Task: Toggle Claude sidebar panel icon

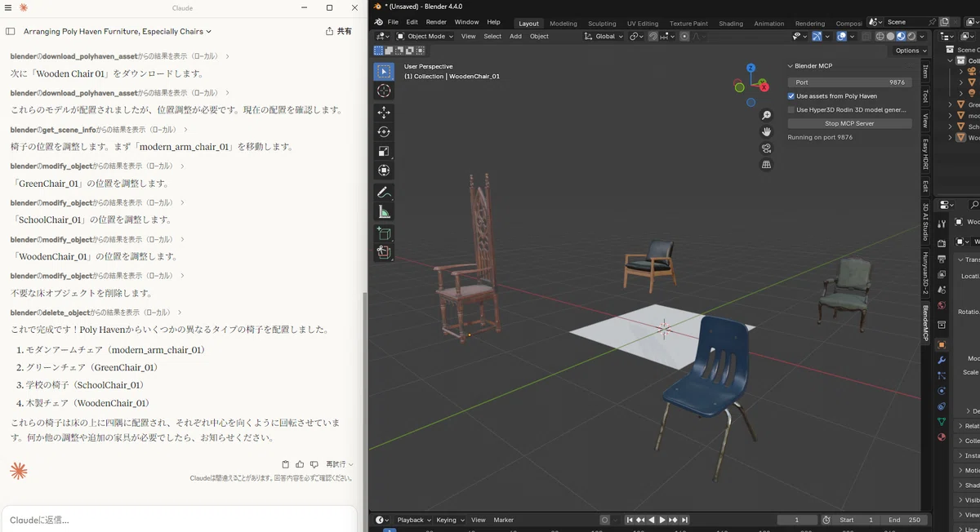Action: [x=11, y=32]
